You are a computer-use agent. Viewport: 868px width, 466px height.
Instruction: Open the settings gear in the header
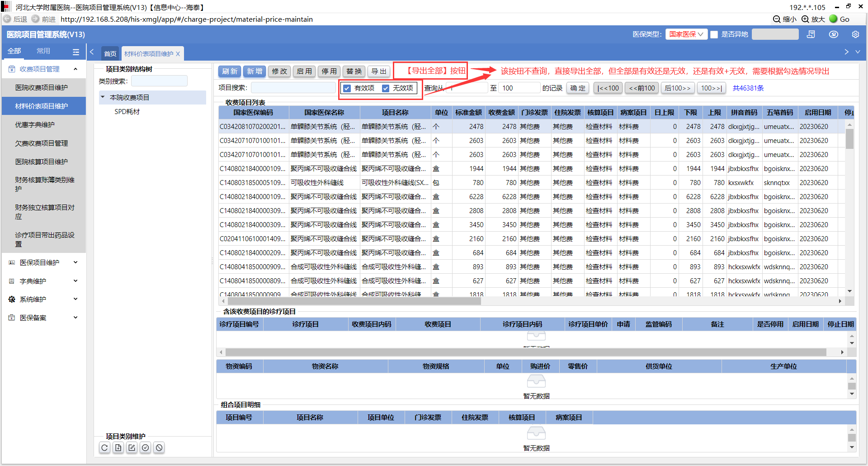click(x=855, y=34)
